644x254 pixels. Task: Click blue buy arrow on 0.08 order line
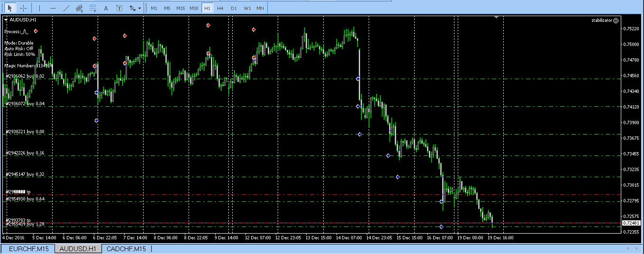click(x=360, y=134)
